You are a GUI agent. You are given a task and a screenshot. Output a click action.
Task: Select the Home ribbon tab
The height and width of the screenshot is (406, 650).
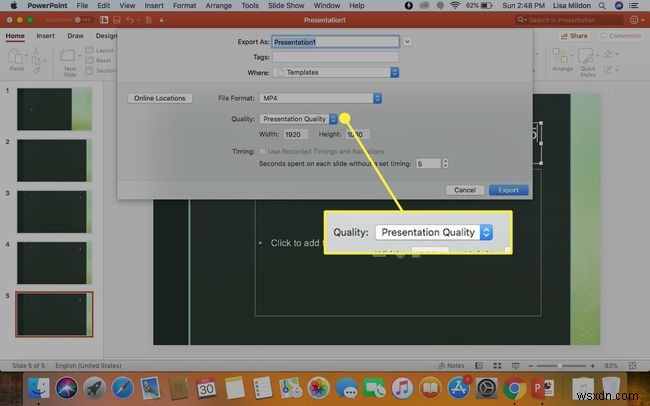15,36
